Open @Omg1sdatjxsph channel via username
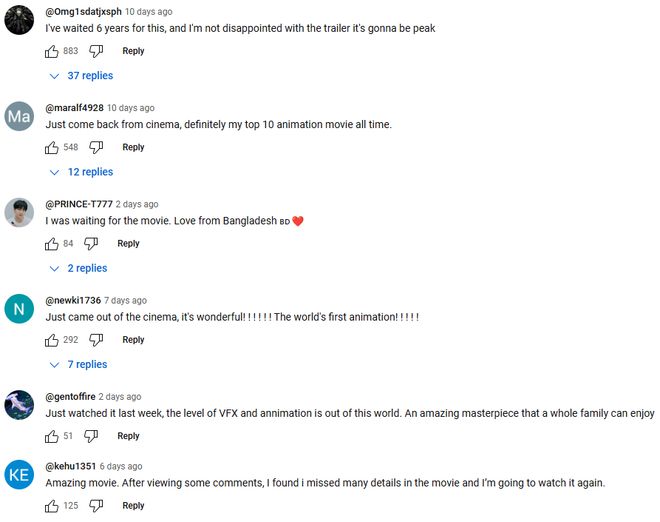The height and width of the screenshot is (522, 660). click(84, 12)
